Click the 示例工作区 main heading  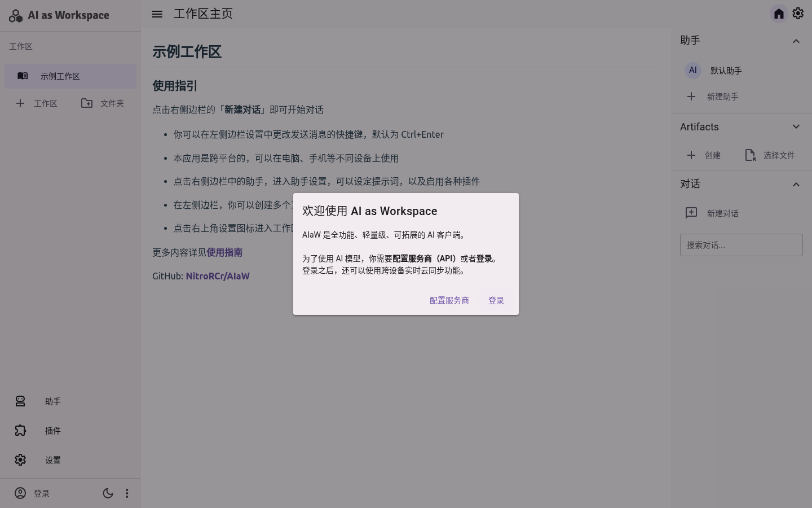coord(187,52)
